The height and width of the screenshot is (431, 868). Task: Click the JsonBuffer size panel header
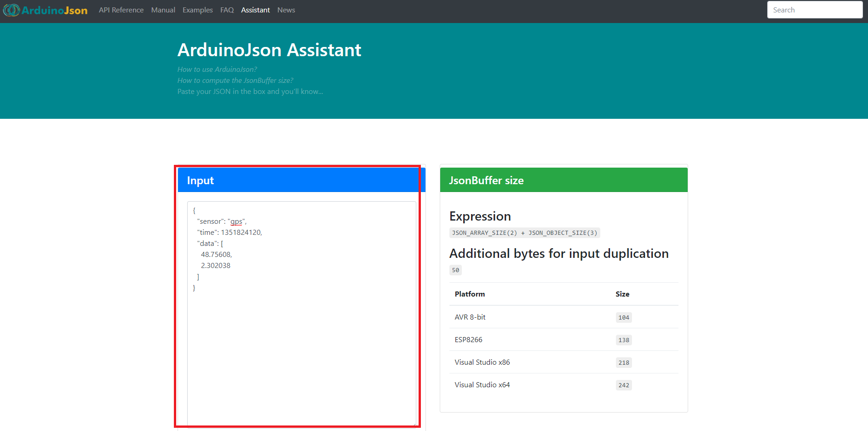coord(486,180)
